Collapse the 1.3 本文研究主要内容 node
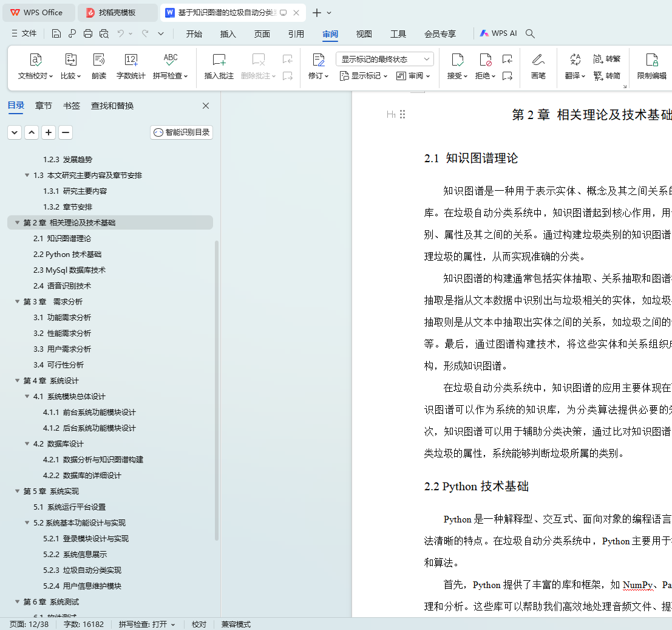 click(x=27, y=175)
